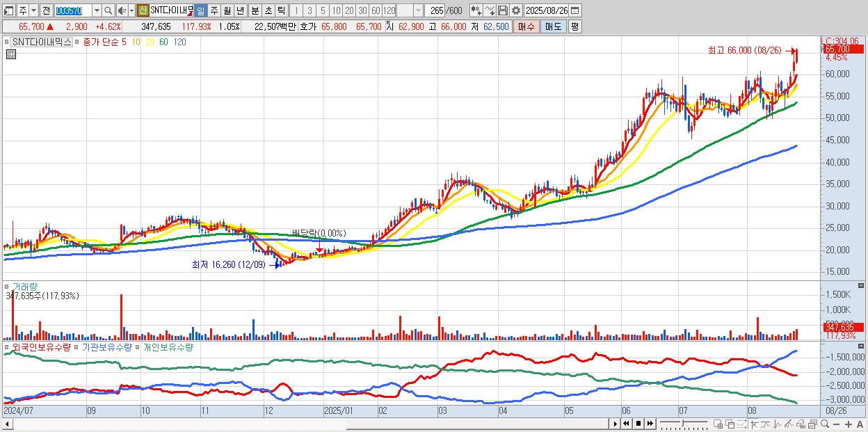The height and width of the screenshot is (432, 868).
Task: Choose the 120 interval button
Action: coord(389,10)
